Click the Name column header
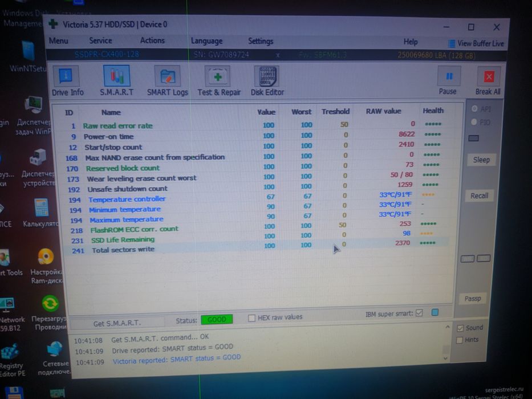Image resolution: width=532 pixels, height=399 pixels. [x=111, y=112]
